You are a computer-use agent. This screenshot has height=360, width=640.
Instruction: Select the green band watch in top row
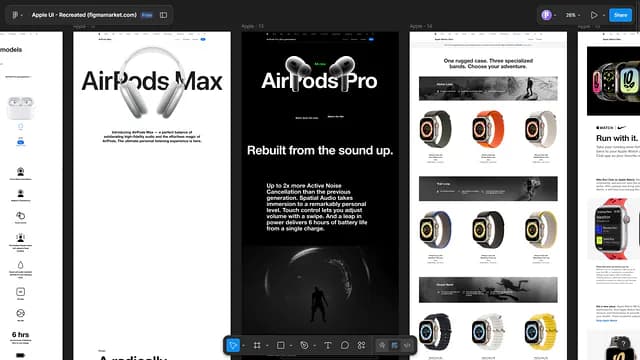436,129
